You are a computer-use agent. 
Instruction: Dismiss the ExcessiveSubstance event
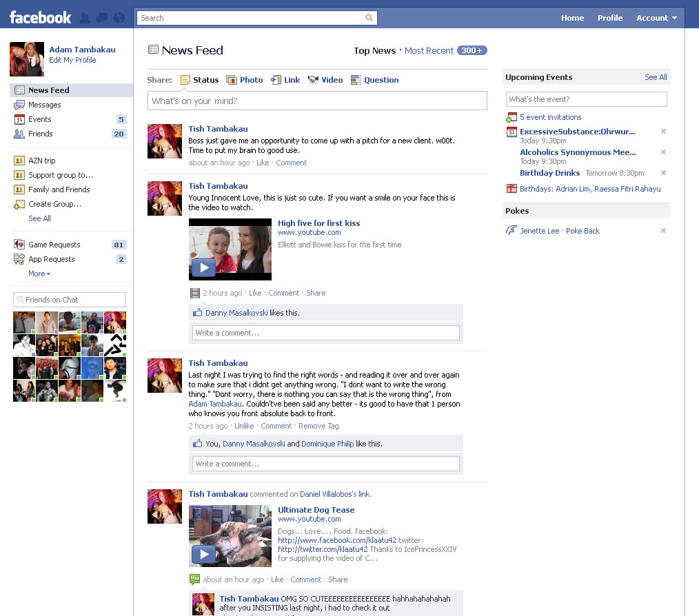pos(663,131)
